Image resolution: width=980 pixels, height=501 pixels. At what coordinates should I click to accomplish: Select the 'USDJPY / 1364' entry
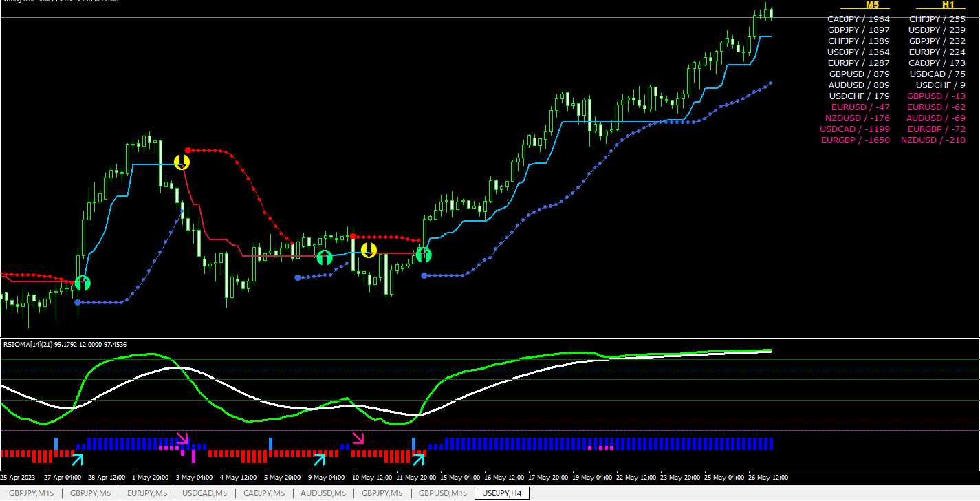coord(858,52)
